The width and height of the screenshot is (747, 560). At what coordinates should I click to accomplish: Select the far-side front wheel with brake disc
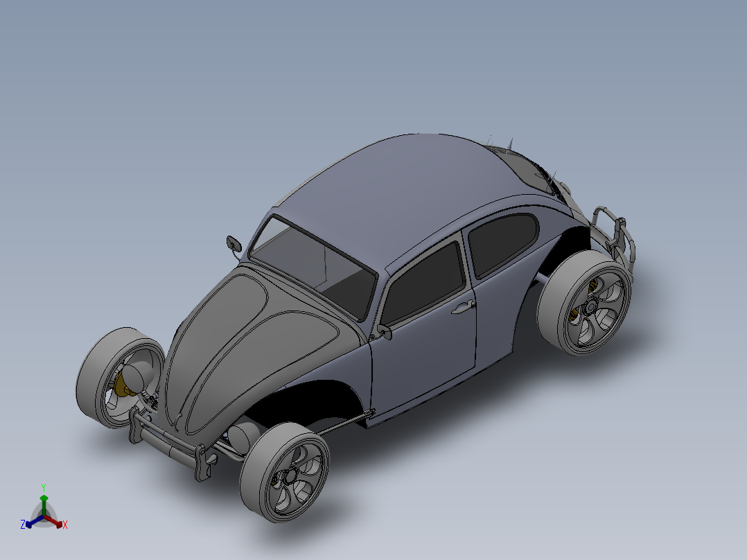point(119,376)
